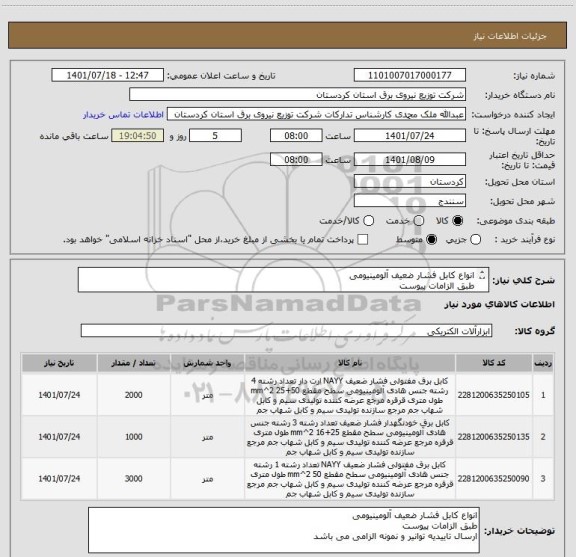This screenshot has width=576, height=557.
Task: Click the جزئیات اطلاعات نیاز header bar
Action: (x=287, y=35)
